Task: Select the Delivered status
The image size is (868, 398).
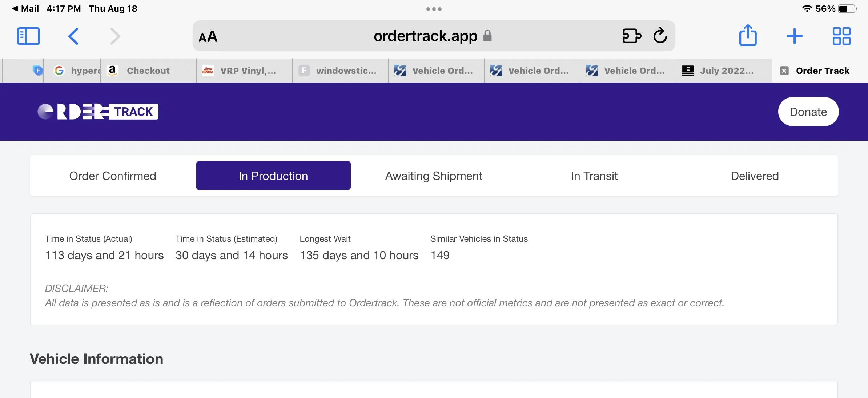Action: (x=755, y=176)
